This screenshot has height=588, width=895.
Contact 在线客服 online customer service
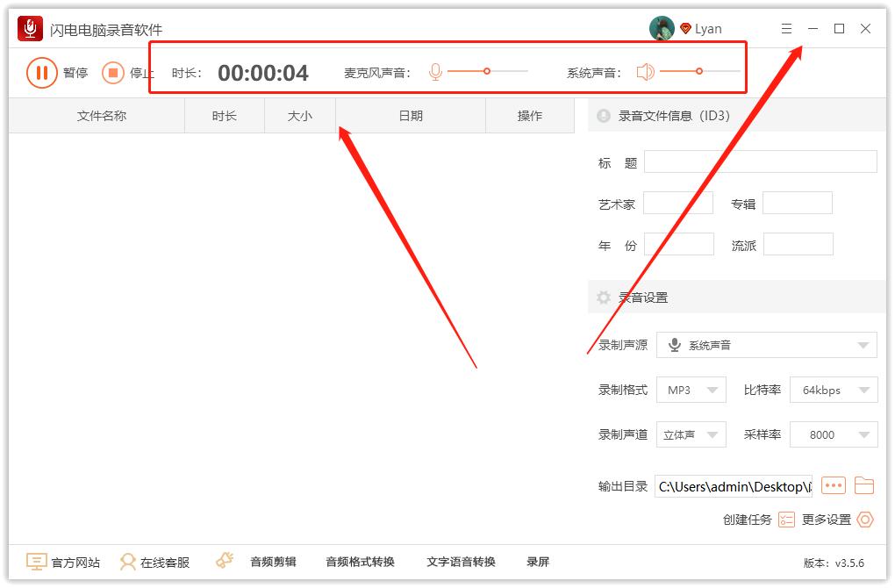pyautogui.click(x=162, y=562)
